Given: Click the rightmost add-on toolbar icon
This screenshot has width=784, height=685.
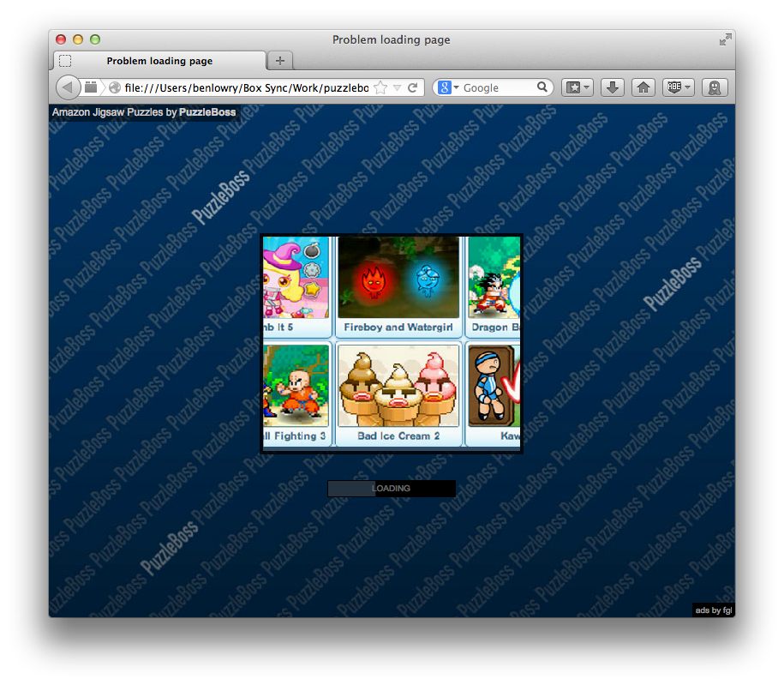Looking at the screenshot, I should point(715,87).
